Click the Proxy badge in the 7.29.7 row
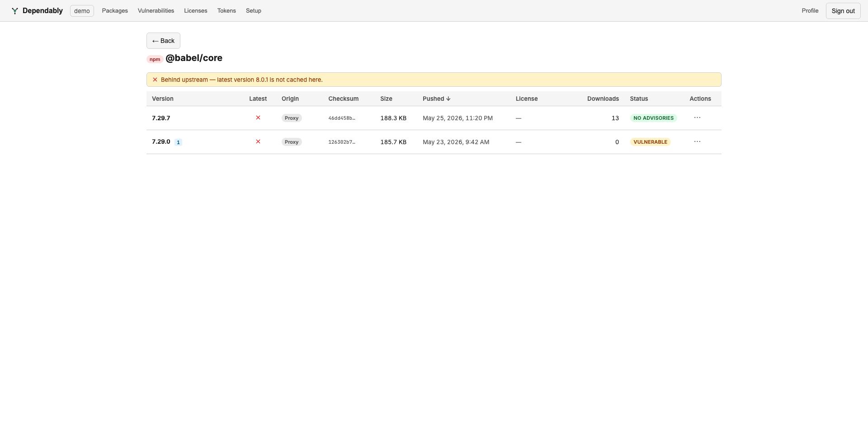 tap(292, 118)
